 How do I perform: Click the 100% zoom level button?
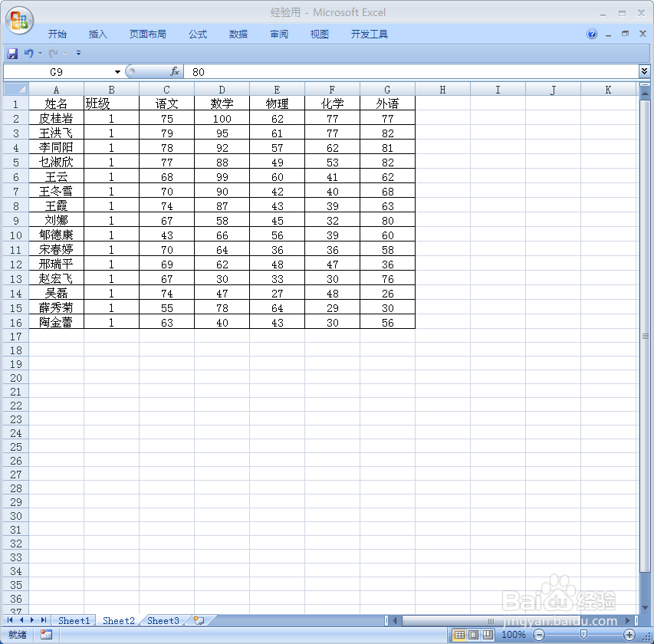tap(513, 635)
